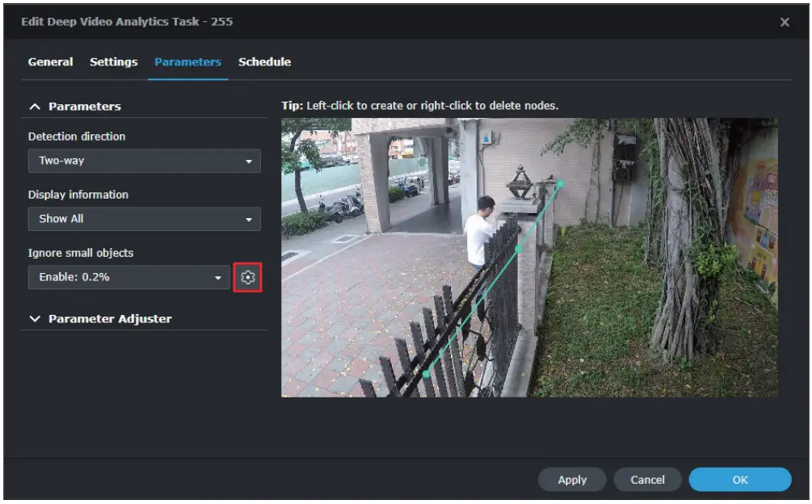Switch to the Settings tab
The image size is (812, 504).
(x=113, y=61)
